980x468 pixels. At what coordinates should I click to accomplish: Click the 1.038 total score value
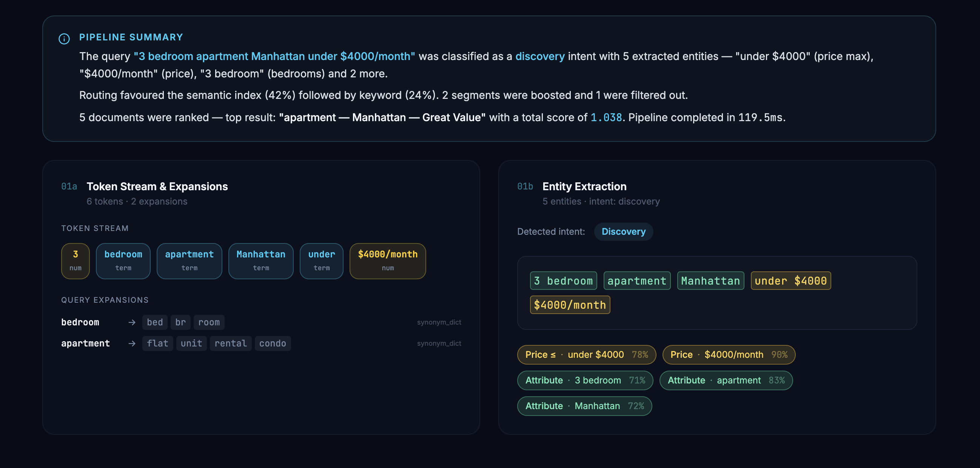coord(606,118)
